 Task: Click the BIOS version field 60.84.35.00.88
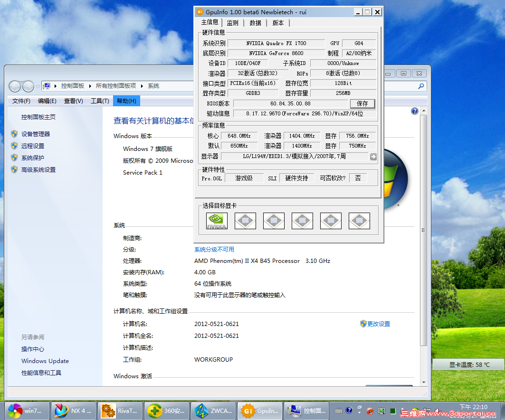pos(290,103)
